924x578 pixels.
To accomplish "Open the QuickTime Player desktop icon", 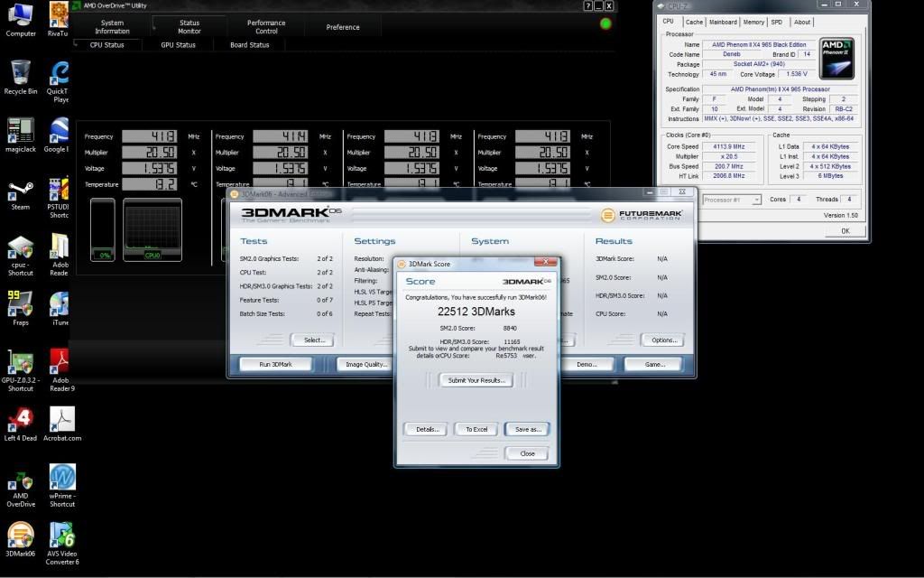I will (59, 81).
